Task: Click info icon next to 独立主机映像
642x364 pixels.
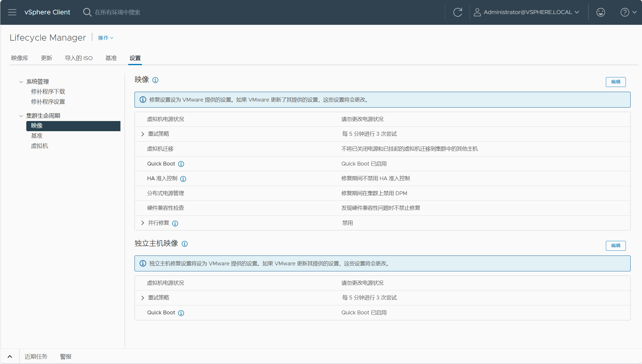Action: [x=185, y=244]
